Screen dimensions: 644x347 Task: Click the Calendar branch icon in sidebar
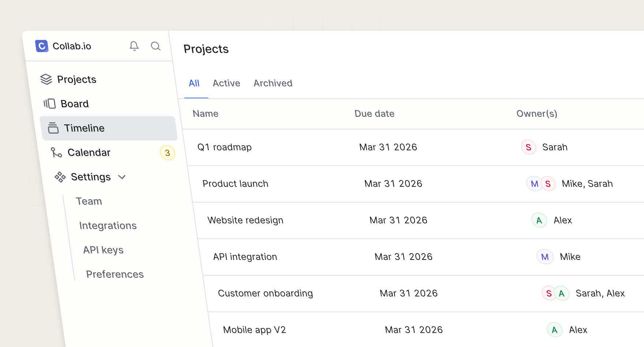(x=56, y=153)
